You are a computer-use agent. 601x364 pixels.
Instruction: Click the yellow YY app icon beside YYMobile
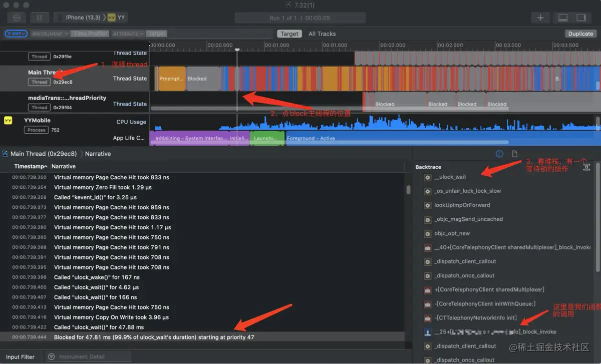click(8, 120)
